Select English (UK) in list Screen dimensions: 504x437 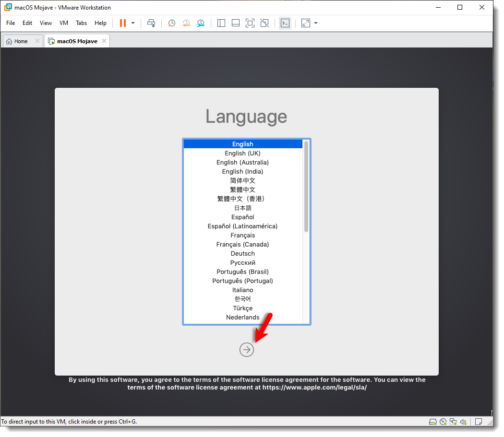pyautogui.click(x=243, y=154)
